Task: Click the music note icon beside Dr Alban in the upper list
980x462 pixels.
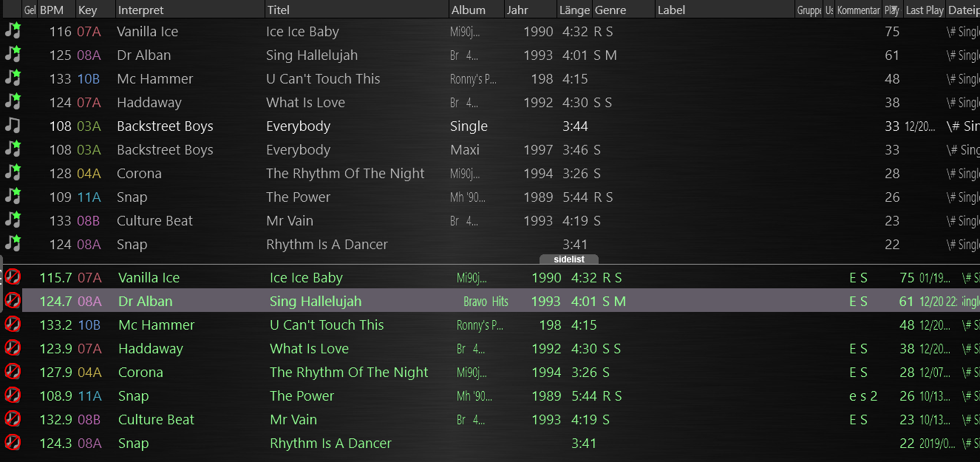Action: 13,55
